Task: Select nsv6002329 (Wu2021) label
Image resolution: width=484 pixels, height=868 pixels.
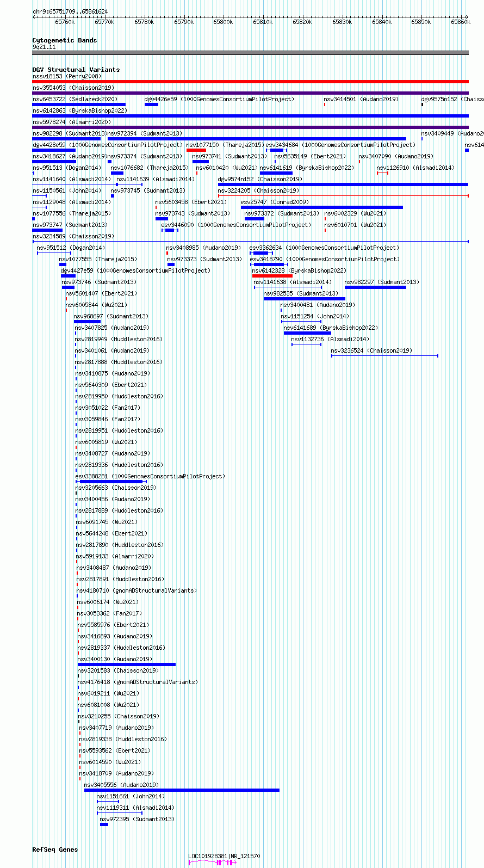Action: point(356,213)
